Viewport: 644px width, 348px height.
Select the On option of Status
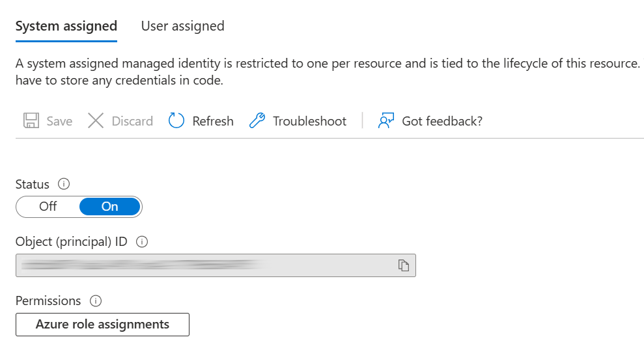(109, 206)
